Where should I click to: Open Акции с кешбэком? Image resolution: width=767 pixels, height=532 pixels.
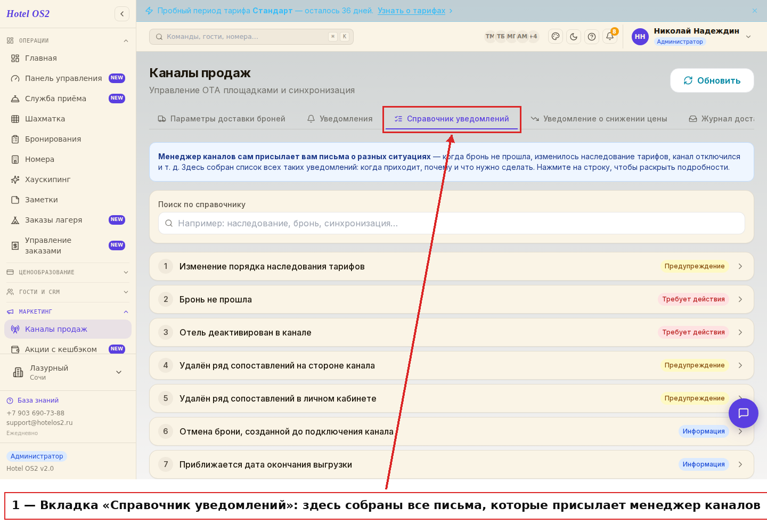click(68, 349)
